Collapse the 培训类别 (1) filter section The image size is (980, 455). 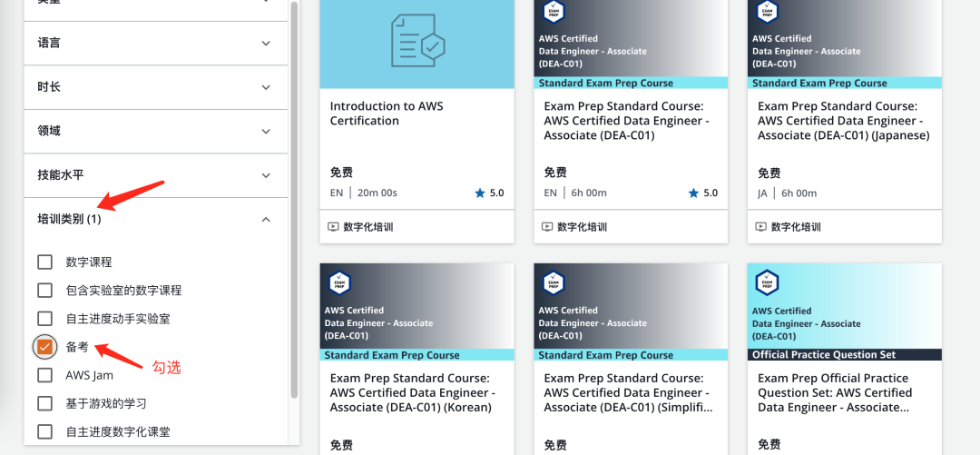tap(156, 219)
